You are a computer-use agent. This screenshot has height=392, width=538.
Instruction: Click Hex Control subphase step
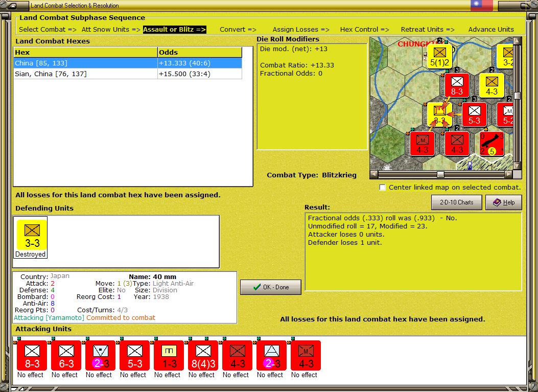tap(364, 30)
